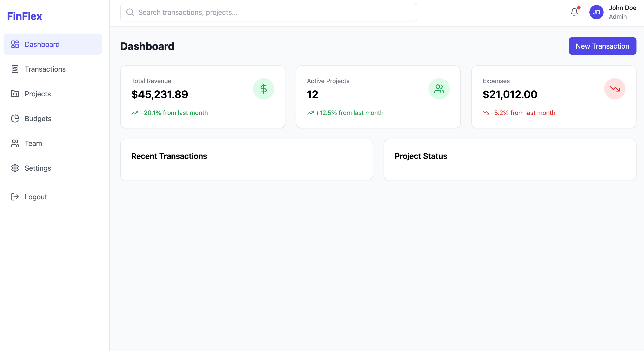Click the Active Projects users icon
The width and height of the screenshot is (644, 351).
tap(439, 89)
